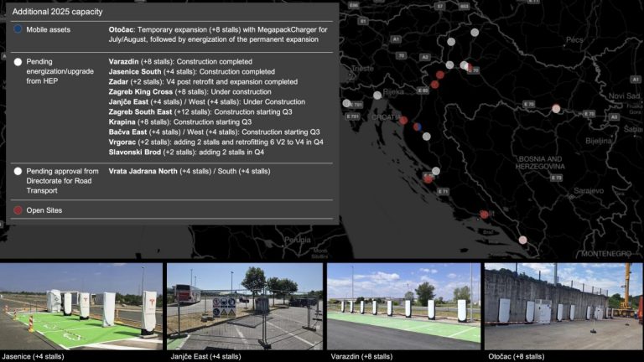
Task: Click the southernmost pale marker near Montenegro
Action: pos(522,240)
